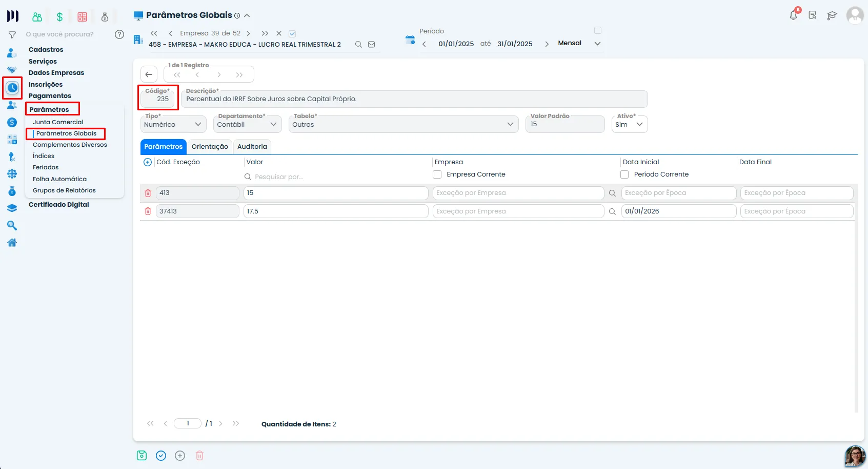
Task: Click the green save icon at bottom
Action: click(x=142, y=456)
